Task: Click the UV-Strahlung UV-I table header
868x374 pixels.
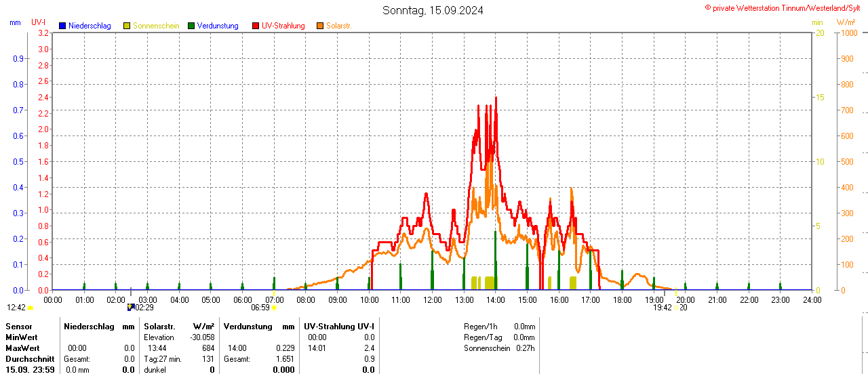Action: (x=338, y=327)
